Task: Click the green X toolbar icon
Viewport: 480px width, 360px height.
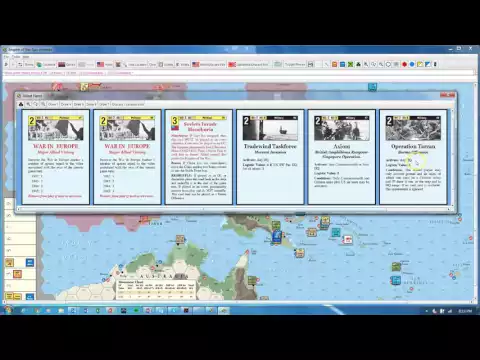Action: point(350,64)
